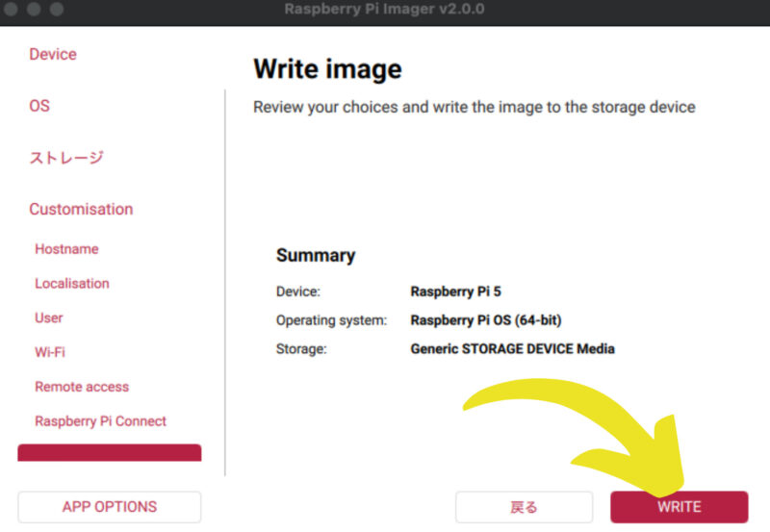
Task: Open Wi-Fi configuration step
Action: tap(50, 352)
